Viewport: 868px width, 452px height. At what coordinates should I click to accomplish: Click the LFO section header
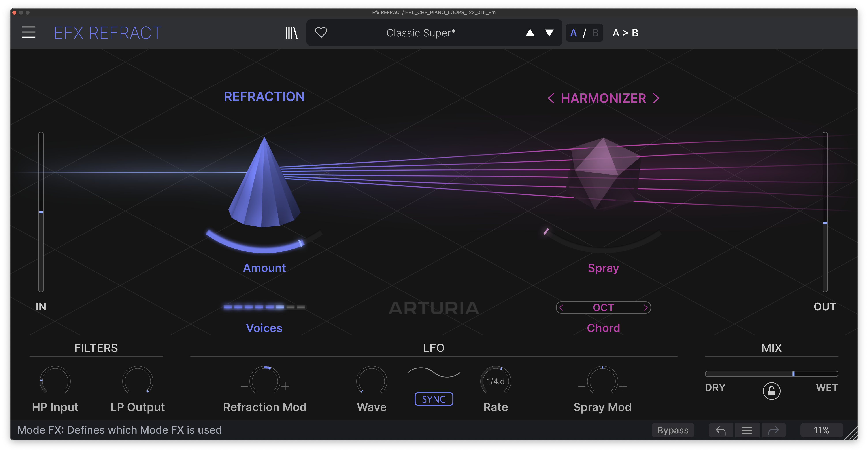pos(434,348)
